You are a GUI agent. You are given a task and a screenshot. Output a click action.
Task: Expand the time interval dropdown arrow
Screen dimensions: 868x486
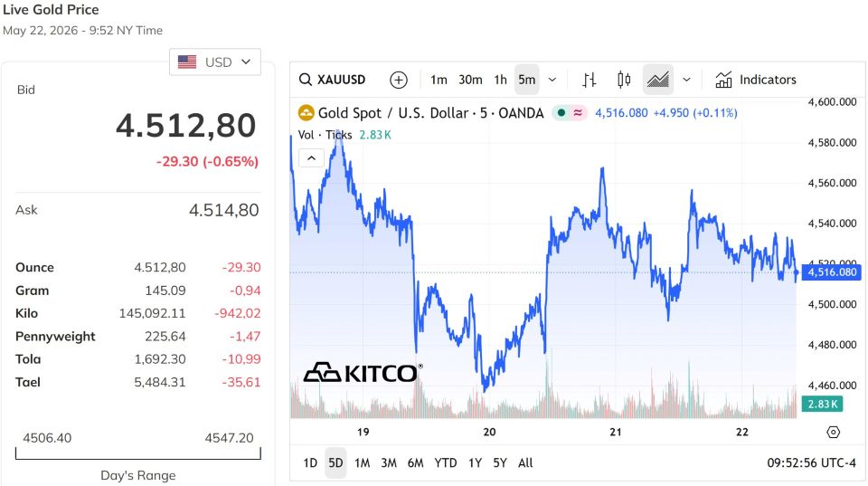point(552,80)
